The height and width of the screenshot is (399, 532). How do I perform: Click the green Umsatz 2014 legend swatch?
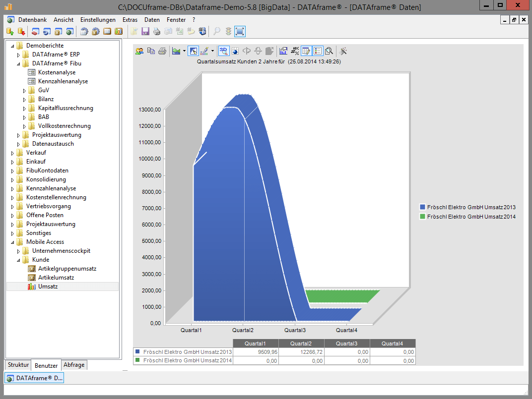pyautogui.click(x=422, y=217)
